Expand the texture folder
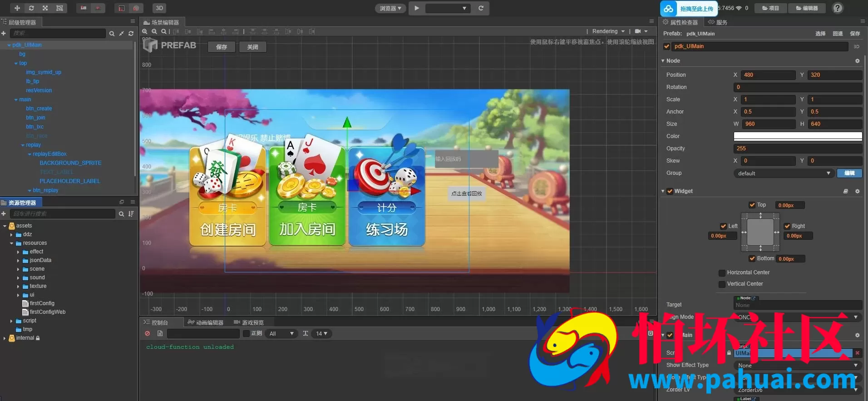 coord(18,287)
